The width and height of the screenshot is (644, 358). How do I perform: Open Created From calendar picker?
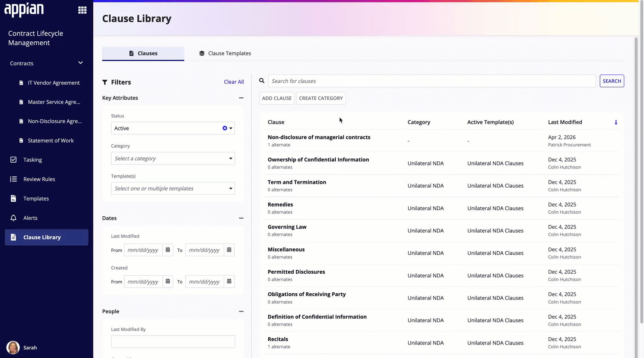tap(168, 282)
